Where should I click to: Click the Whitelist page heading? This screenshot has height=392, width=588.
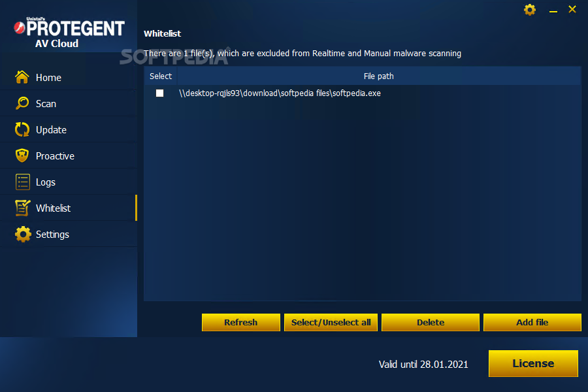click(x=163, y=34)
